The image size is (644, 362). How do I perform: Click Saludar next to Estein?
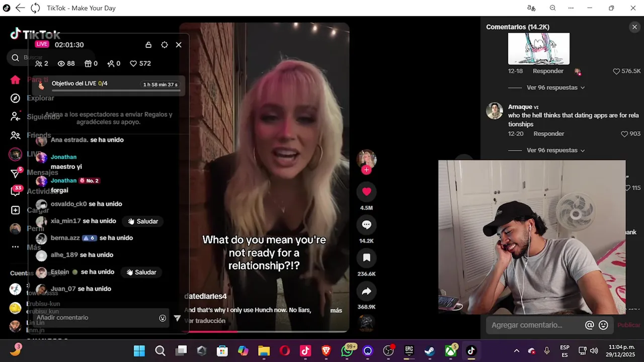point(141,272)
